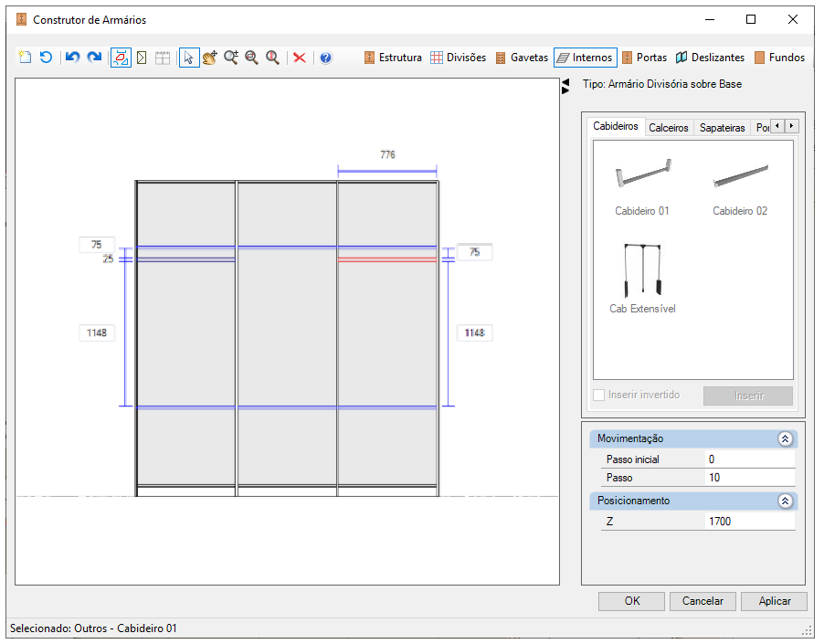Click the New document icon
The width and height of the screenshot is (824, 644).
point(25,58)
